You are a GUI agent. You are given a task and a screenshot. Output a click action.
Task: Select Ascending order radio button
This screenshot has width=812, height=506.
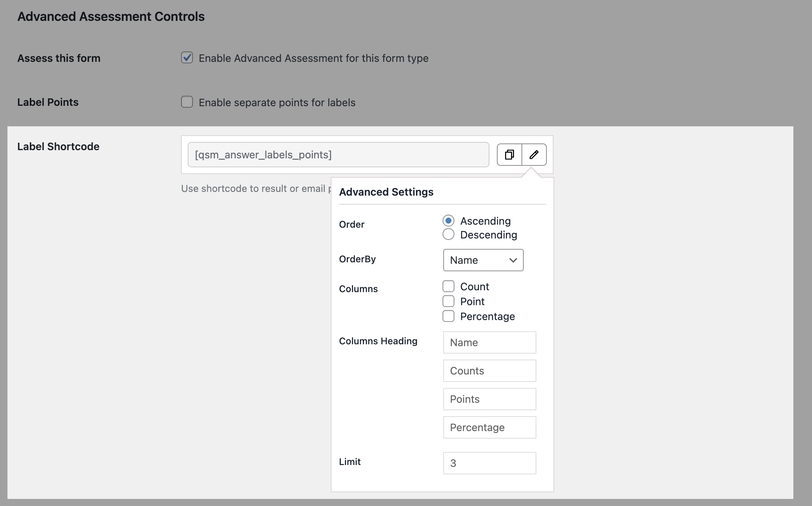coord(448,221)
